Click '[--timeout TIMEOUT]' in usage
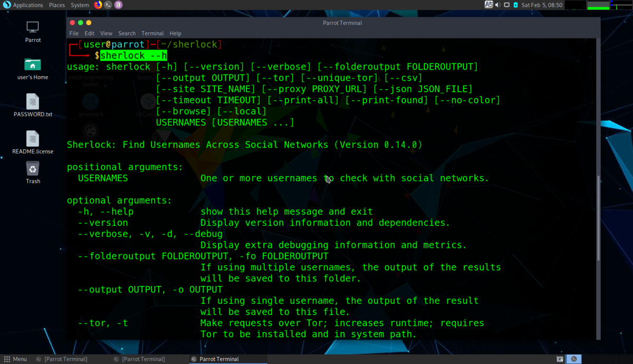633x364 pixels. pos(208,100)
